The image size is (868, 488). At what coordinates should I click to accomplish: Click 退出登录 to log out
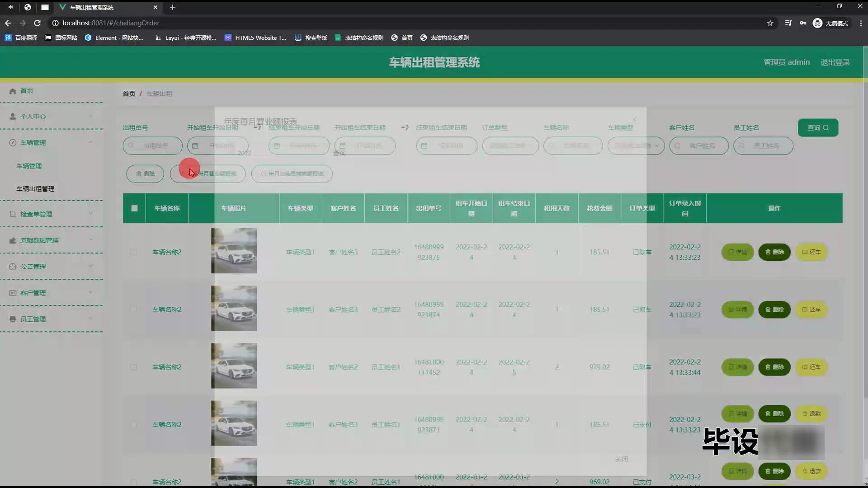coord(835,62)
